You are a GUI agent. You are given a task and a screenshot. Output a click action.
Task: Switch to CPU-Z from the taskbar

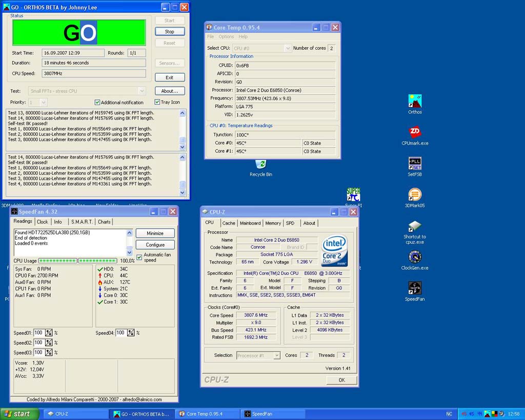click(x=76, y=414)
